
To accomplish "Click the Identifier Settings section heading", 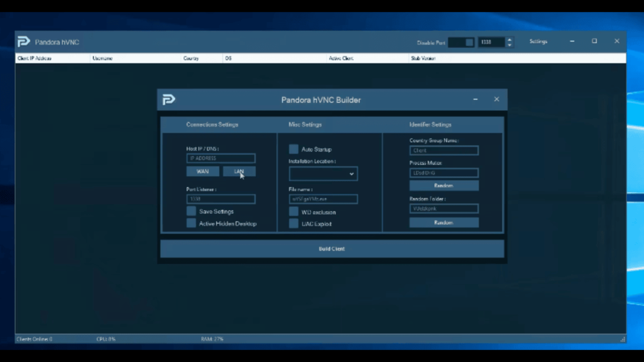I will [x=430, y=124].
